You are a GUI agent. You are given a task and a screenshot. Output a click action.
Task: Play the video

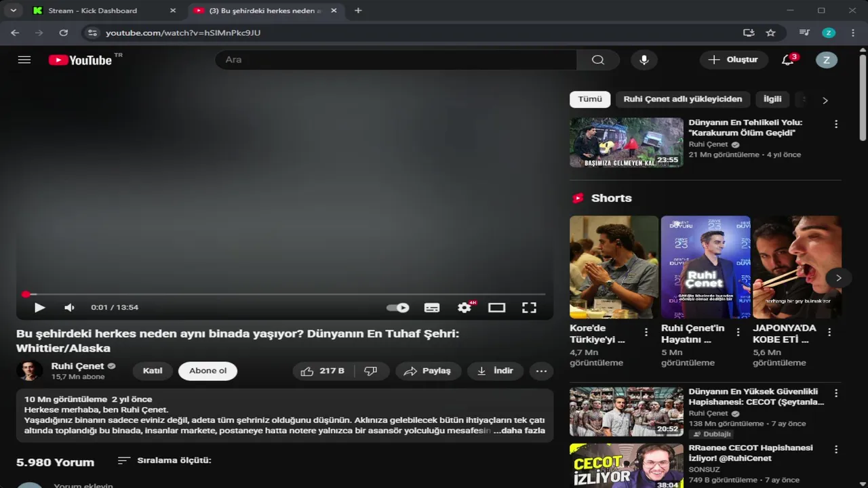39,308
